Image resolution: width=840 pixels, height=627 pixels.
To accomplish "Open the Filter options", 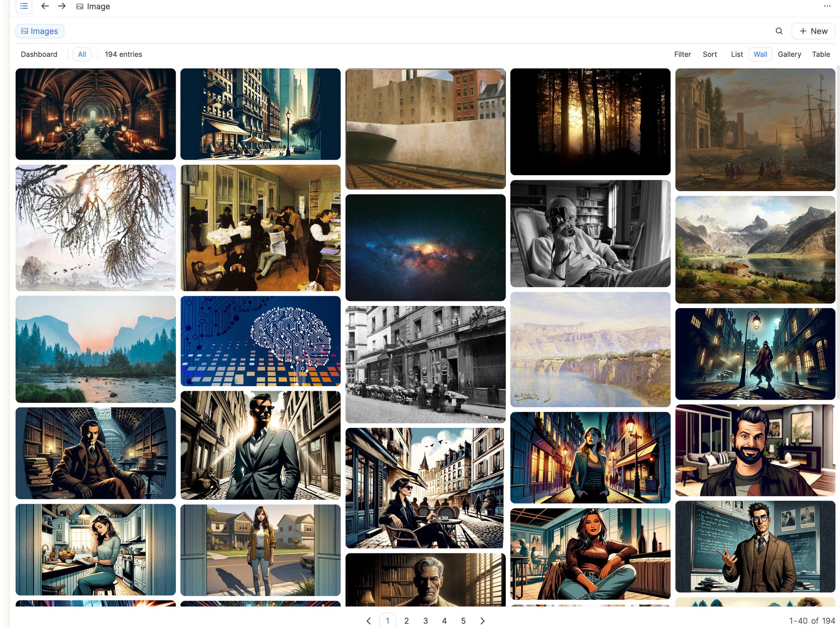I will (682, 54).
